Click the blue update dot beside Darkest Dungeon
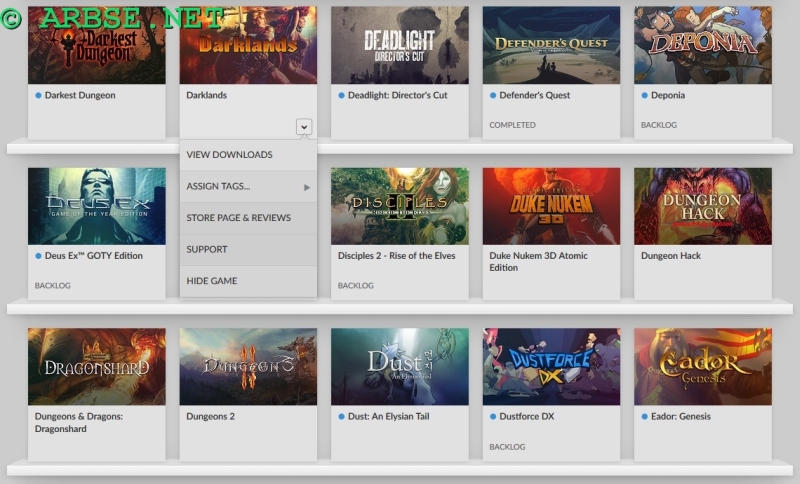The image size is (800, 484). click(x=38, y=95)
